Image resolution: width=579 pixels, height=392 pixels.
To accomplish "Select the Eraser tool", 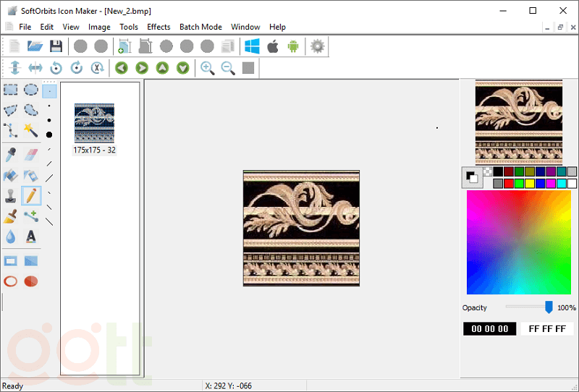I will click(31, 153).
